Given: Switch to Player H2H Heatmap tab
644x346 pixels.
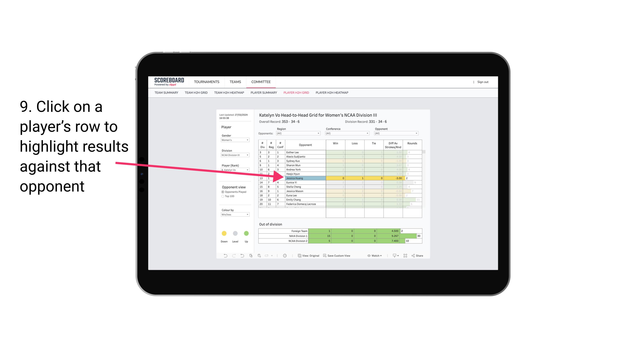Looking at the screenshot, I should click(333, 92).
